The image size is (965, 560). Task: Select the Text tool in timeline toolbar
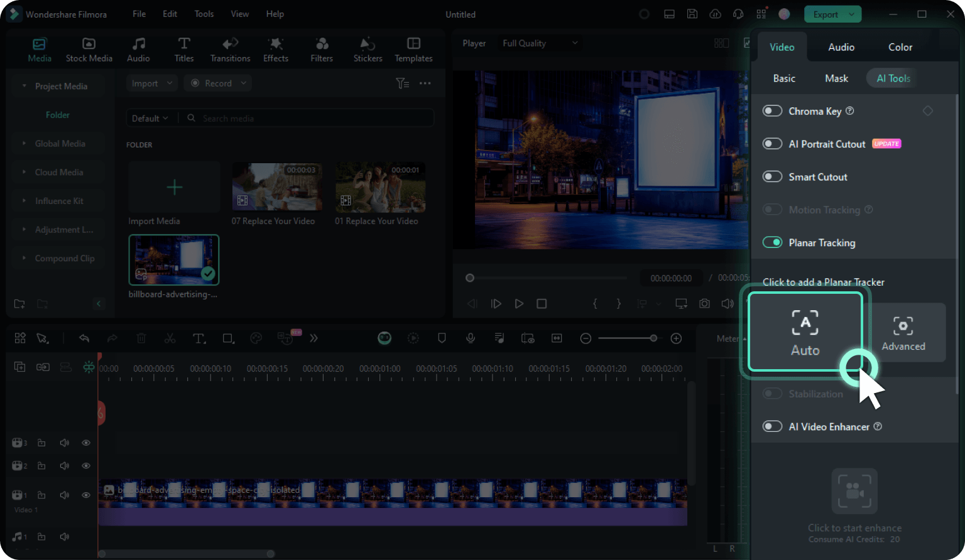point(199,338)
